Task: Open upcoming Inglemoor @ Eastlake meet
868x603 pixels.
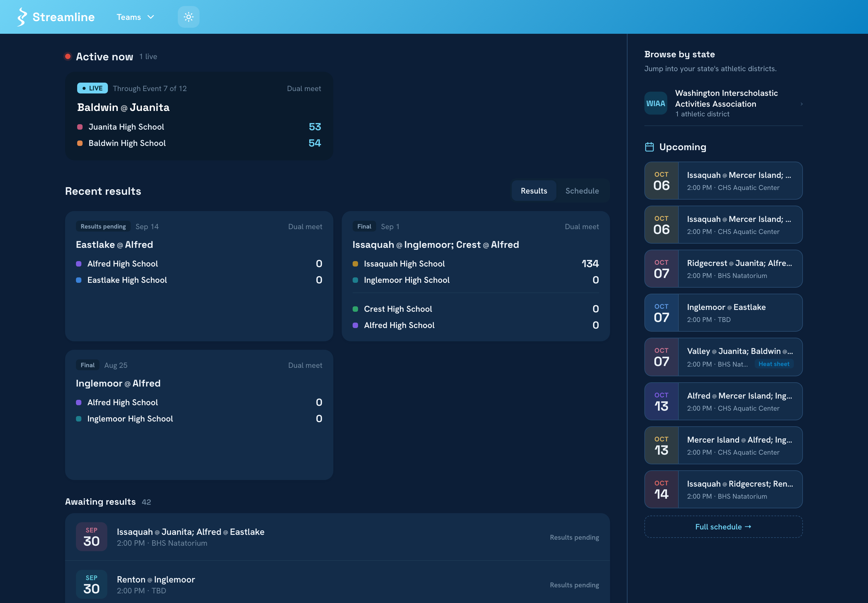Action: click(723, 313)
